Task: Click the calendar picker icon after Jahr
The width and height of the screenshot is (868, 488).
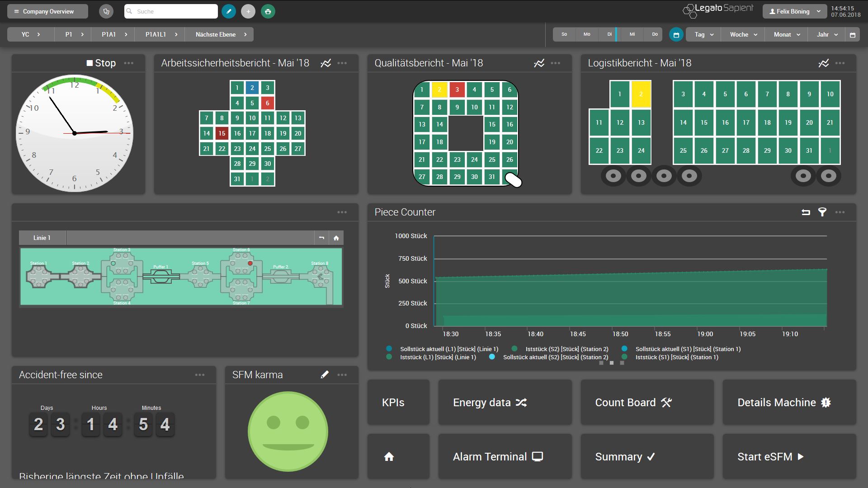Action: (x=853, y=35)
